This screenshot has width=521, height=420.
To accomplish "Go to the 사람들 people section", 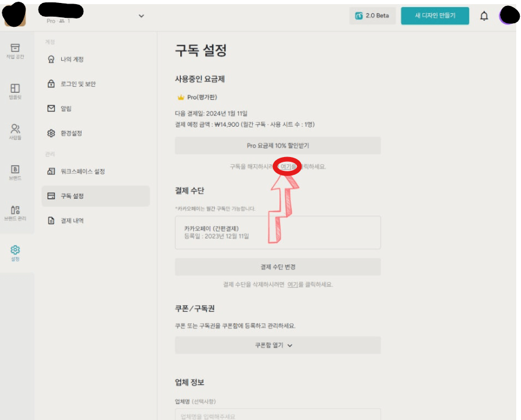I will (15, 131).
